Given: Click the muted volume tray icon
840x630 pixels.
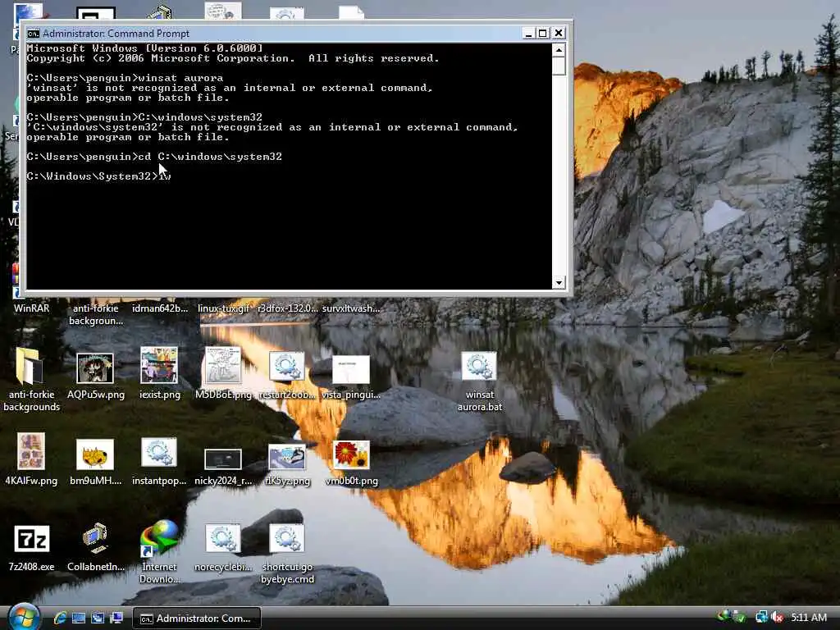Looking at the screenshot, I should (x=777, y=617).
